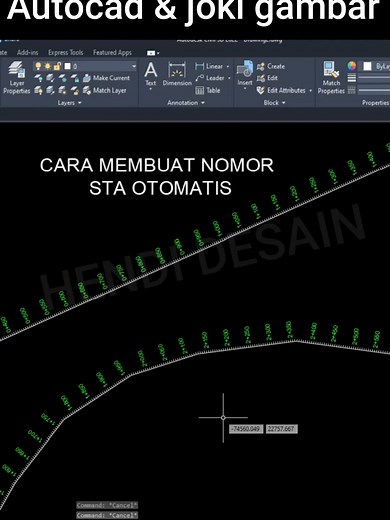Viewport: 390px width, 520px height.
Task: Click the 22757.667 coordinate field
Action: [x=281, y=429]
